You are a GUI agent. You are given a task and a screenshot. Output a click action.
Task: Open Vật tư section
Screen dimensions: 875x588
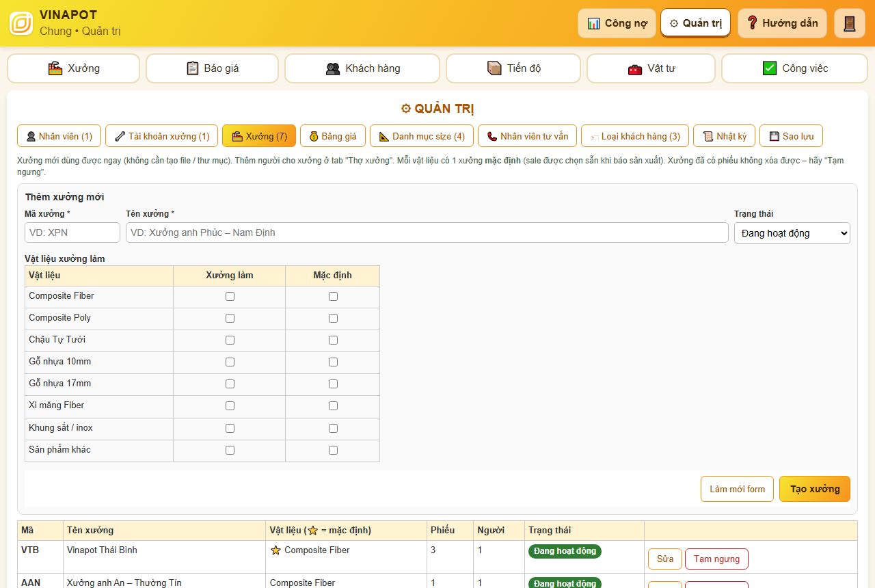(651, 68)
